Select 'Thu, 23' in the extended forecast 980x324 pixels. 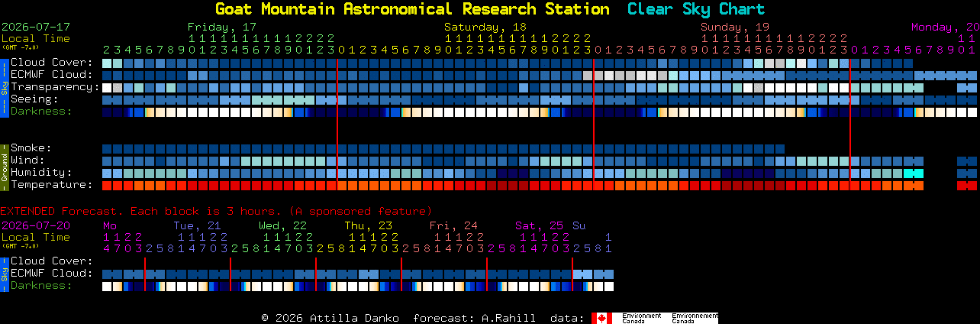tap(368, 225)
